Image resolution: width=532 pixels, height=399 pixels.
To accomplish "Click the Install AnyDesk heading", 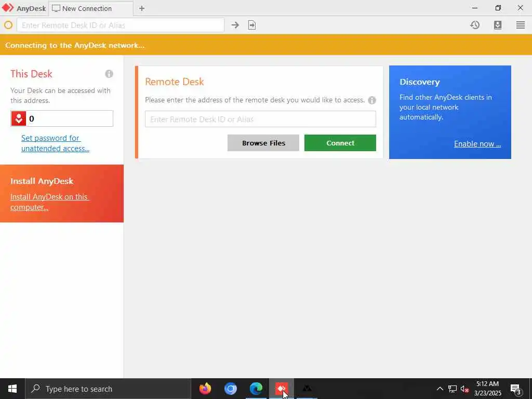I will pyautogui.click(x=42, y=181).
